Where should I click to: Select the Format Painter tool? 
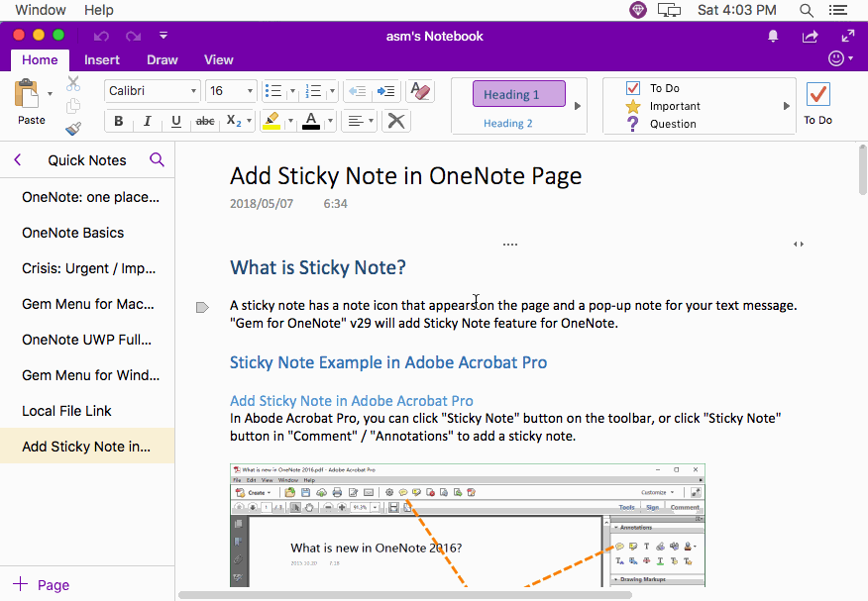(73, 128)
